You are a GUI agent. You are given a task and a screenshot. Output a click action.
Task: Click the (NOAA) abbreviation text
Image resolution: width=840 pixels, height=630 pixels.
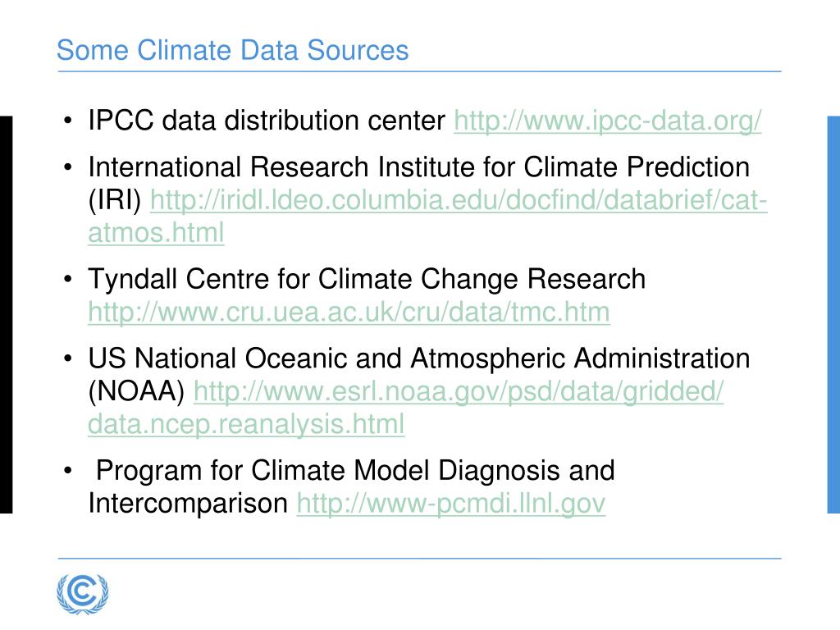[136, 391]
